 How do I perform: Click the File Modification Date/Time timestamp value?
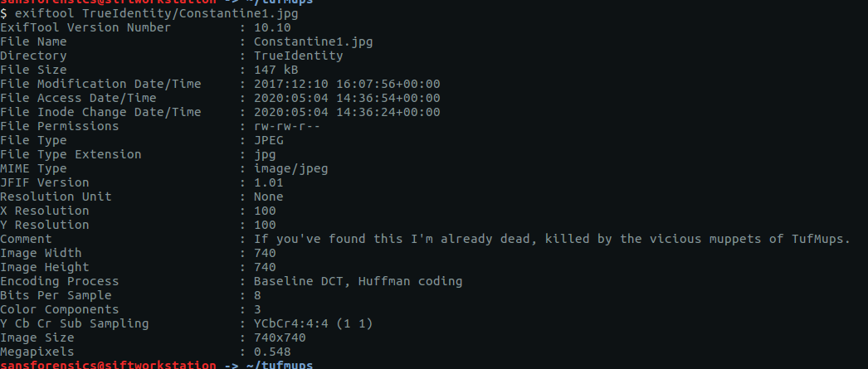click(x=347, y=84)
